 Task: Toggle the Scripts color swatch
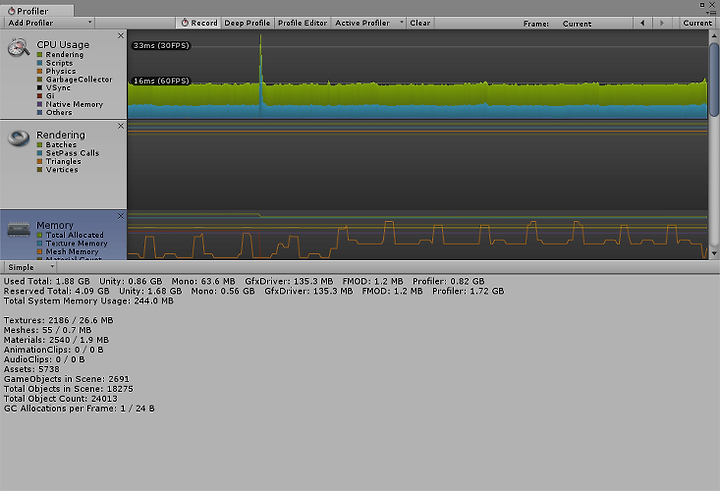(x=40, y=63)
